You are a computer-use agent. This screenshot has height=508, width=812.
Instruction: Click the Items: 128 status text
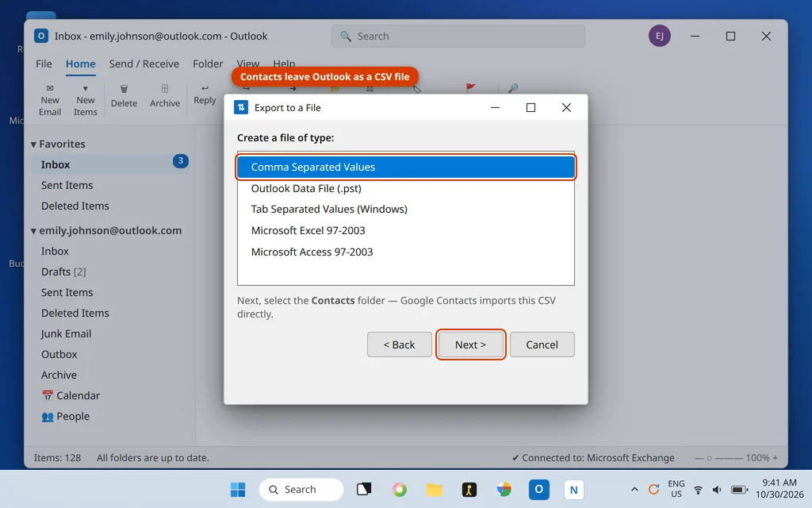point(57,458)
